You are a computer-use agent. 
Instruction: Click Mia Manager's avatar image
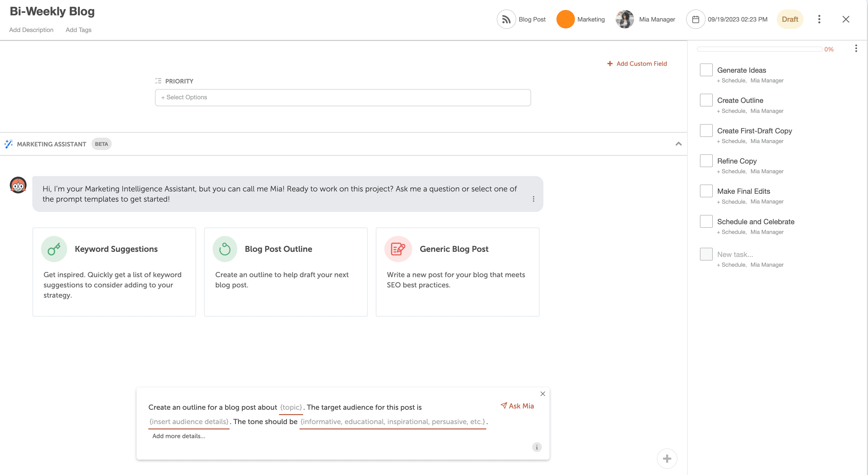624,19
